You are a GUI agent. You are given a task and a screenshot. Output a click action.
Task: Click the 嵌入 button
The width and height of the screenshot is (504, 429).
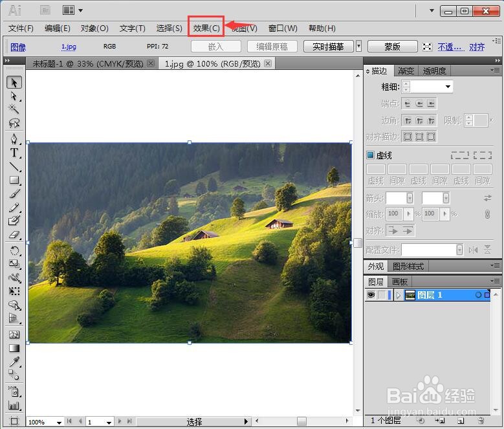pyautogui.click(x=215, y=47)
